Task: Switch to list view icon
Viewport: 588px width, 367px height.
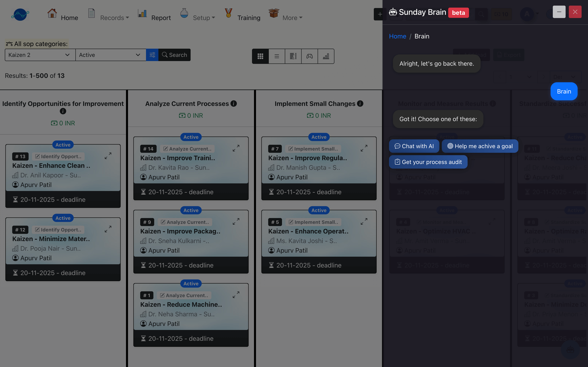Action: point(277,56)
